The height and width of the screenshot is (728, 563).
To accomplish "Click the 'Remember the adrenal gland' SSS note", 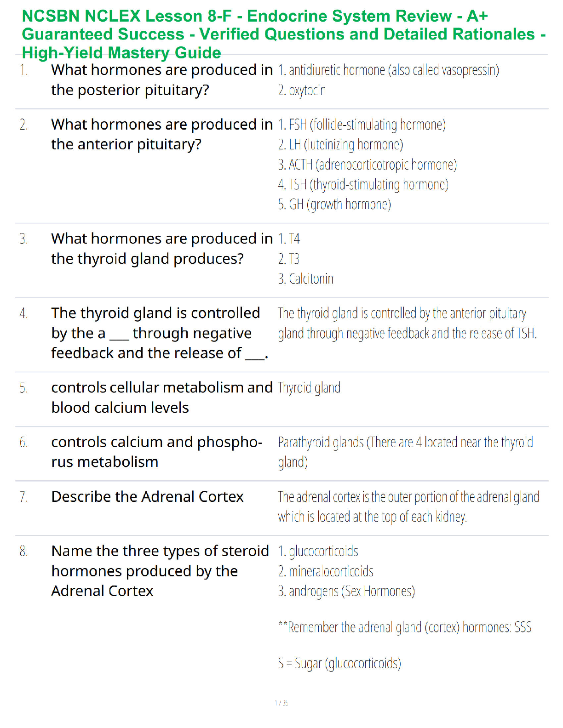I will 405,627.
